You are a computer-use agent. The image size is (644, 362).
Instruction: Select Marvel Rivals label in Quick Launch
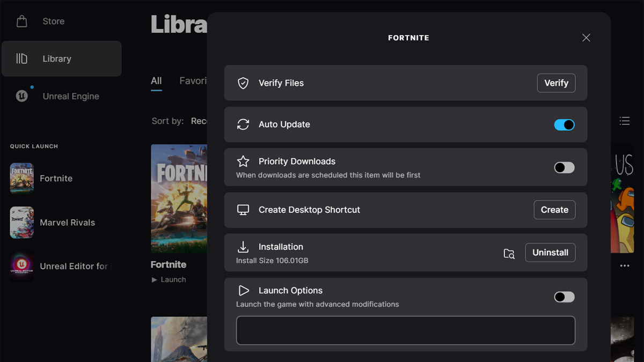click(x=68, y=223)
